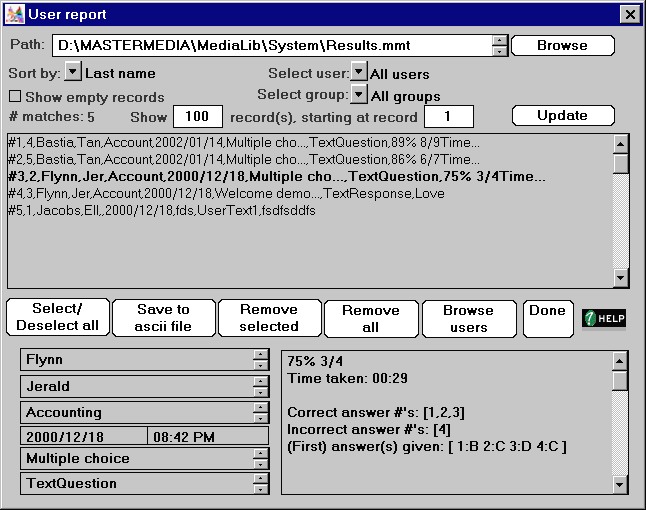Click up arrow of Path field spinner

499,40
